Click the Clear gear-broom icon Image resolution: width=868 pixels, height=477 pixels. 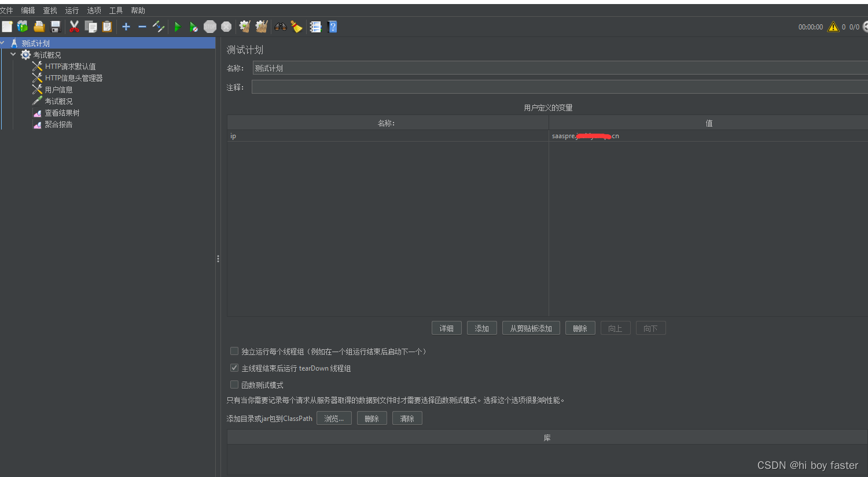[x=245, y=27]
